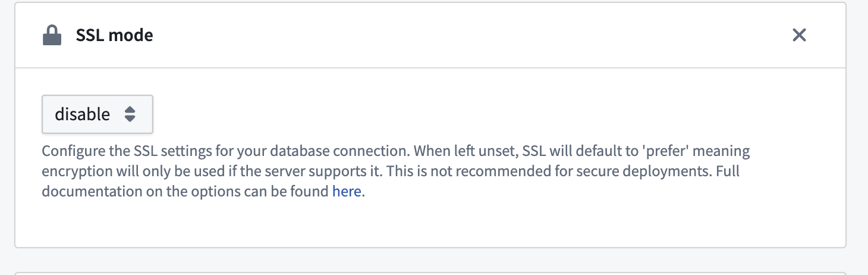868x275 pixels.
Task: Open the SSL mode dropdown
Action: [97, 114]
